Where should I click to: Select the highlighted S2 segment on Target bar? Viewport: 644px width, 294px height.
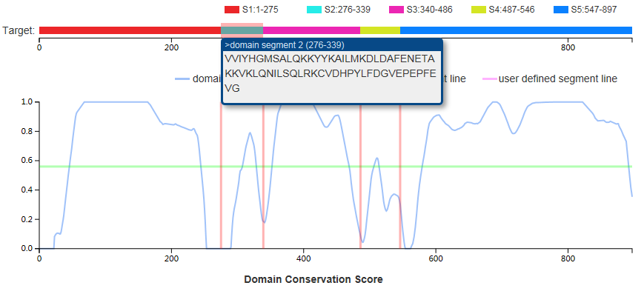pos(242,30)
